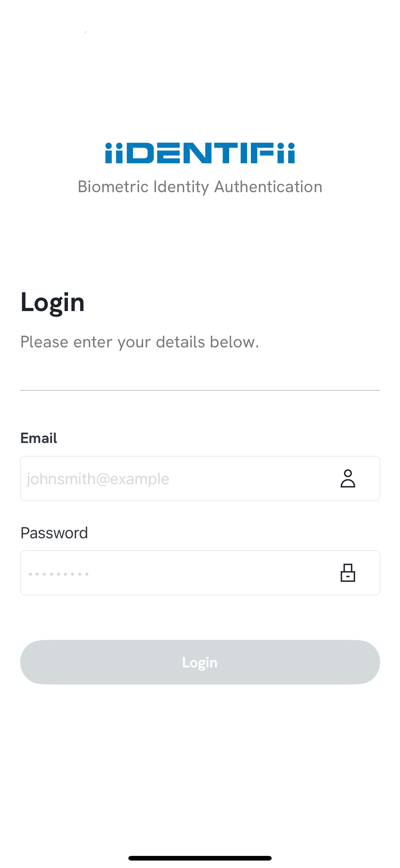Tap the word 'Authentication' in the tagline
The image size is (400, 868).
tap(268, 187)
